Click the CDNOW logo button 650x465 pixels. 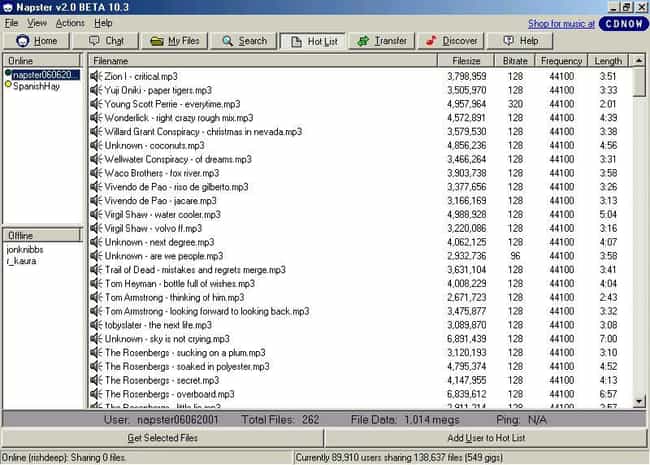click(624, 24)
